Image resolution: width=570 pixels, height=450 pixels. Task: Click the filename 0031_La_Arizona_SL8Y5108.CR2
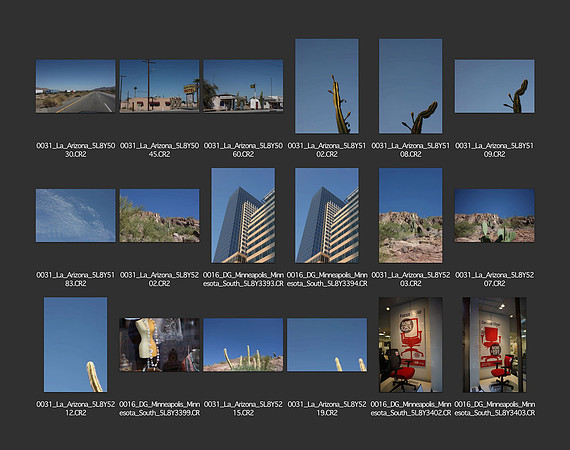411,150
